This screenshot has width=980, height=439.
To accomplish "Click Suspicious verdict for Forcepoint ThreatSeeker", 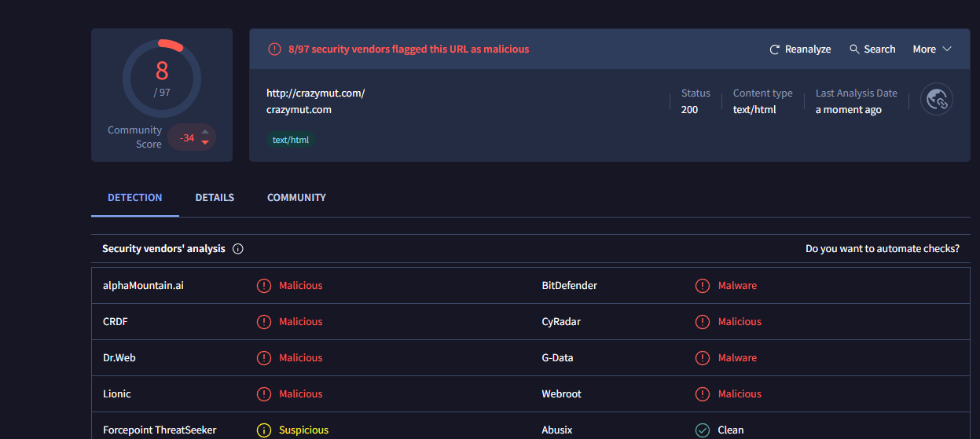I will [303, 430].
